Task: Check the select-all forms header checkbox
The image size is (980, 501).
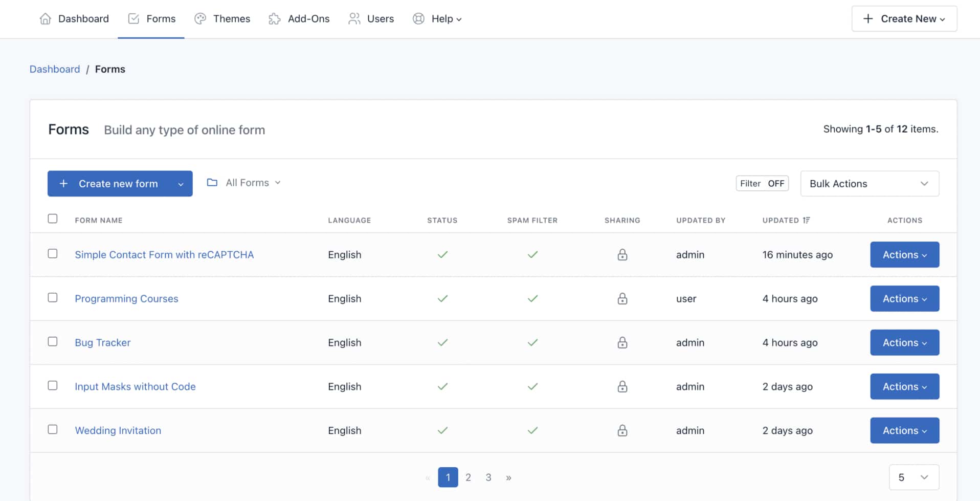Action: [x=53, y=219]
